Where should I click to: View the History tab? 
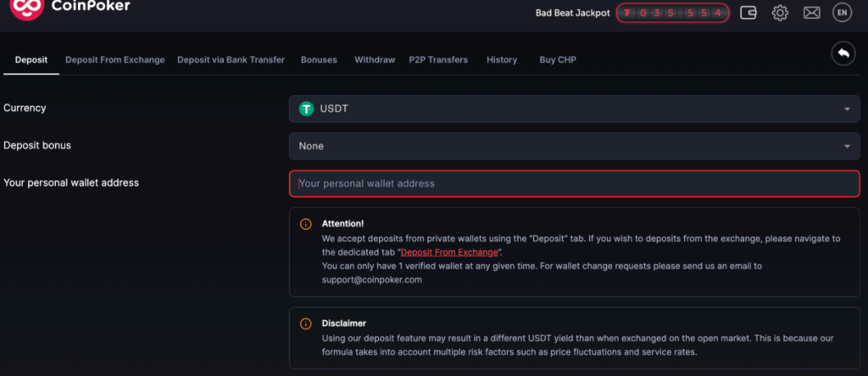pos(502,60)
